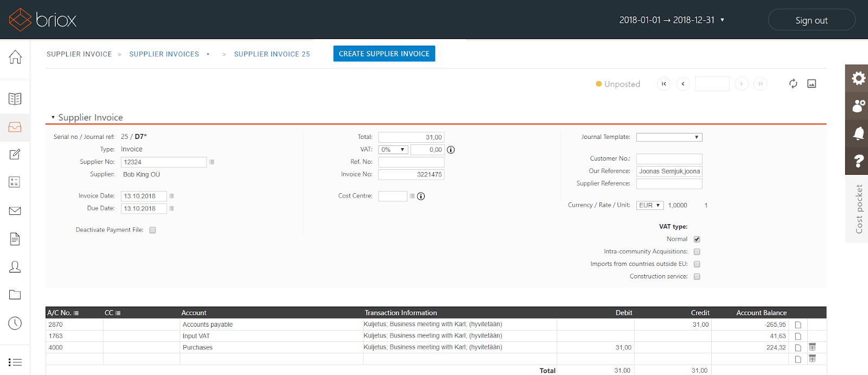The height and width of the screenshot is (375, 868).
Task: Open the Journal Template dropdown
Action: 669,137
